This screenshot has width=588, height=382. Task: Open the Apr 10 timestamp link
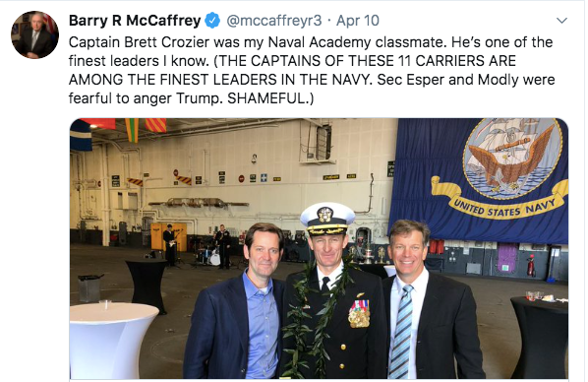(x=357, y=21)
